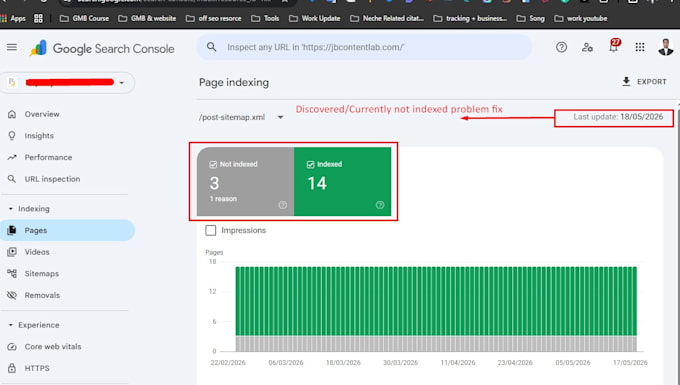Image resolution: width=680 pixels, height=385 pixels.
Task: Click Core web vitals gauge icon
Action: pos(12,346)
